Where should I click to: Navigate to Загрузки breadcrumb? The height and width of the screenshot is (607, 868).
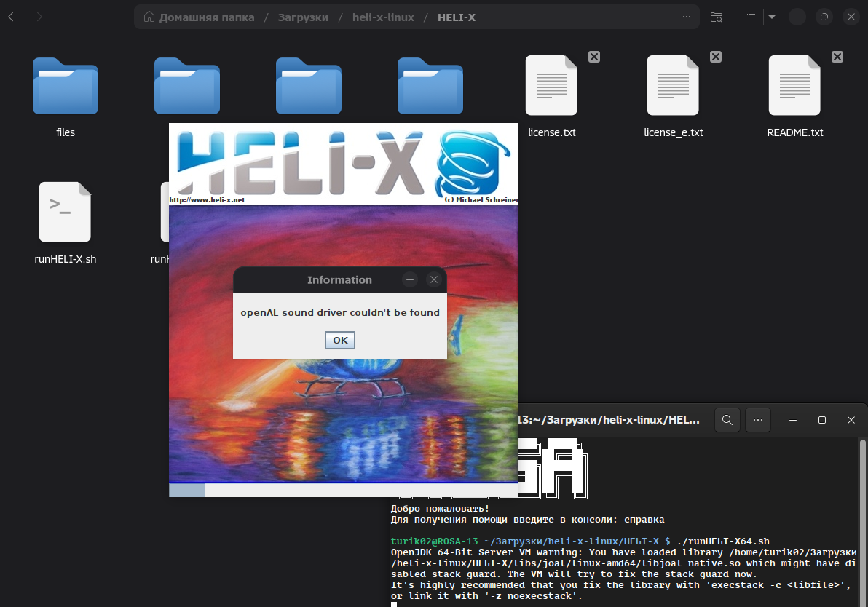pyautogui.click(x=303, y=17)
